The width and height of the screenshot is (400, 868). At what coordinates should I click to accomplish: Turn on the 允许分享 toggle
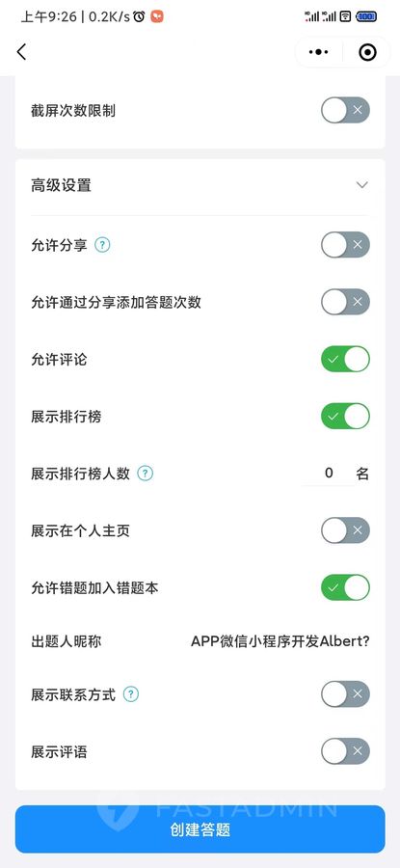coord(345,245)
